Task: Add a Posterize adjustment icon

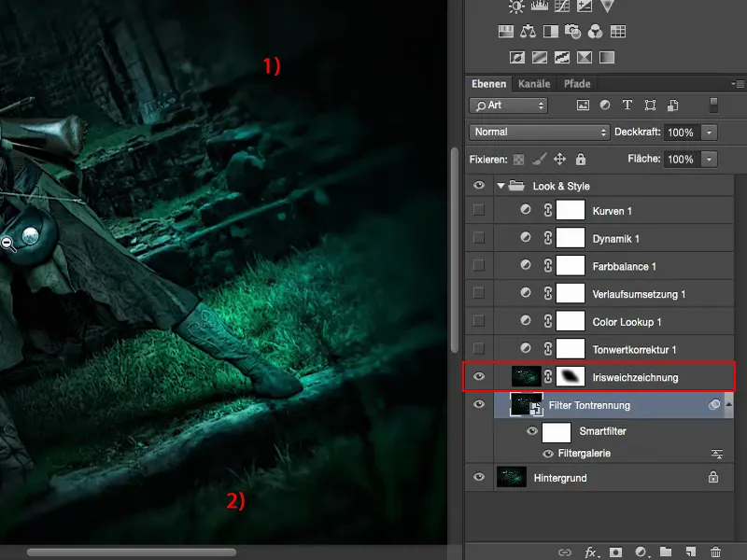Action: coord(540,58)
